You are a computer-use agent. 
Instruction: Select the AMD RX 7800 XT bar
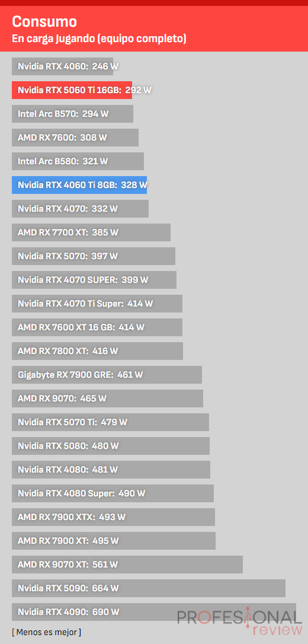98,351
